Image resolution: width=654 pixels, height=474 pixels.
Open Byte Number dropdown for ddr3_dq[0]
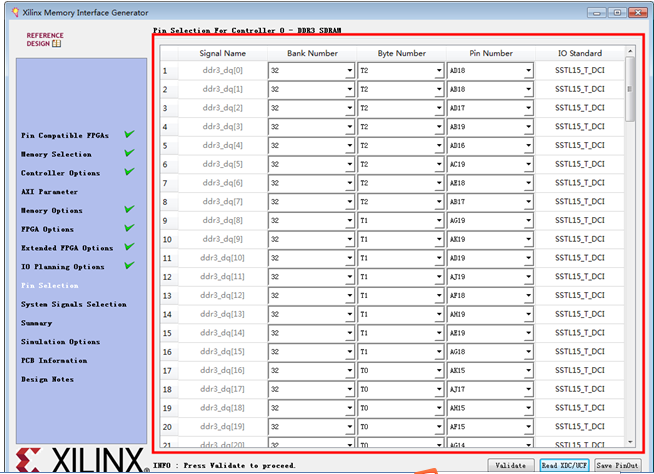coord(400,71)
